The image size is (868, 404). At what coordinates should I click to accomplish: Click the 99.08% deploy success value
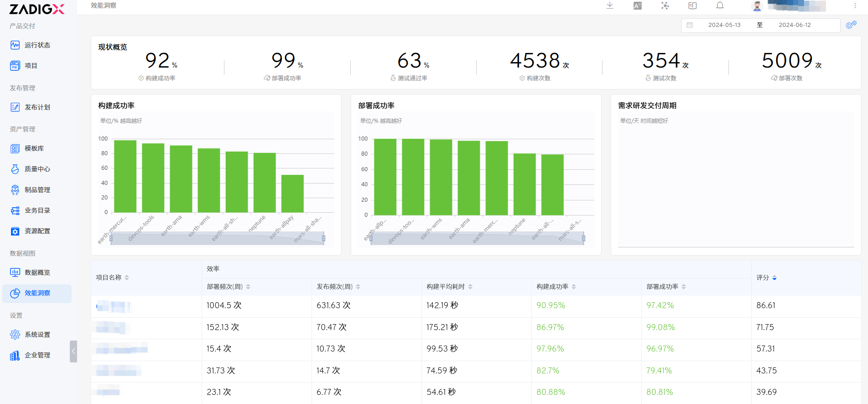[x=660, y=327]
